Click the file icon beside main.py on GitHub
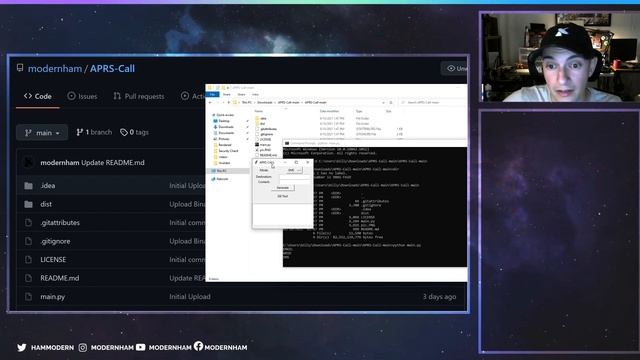640x360 pixels. 28,297
